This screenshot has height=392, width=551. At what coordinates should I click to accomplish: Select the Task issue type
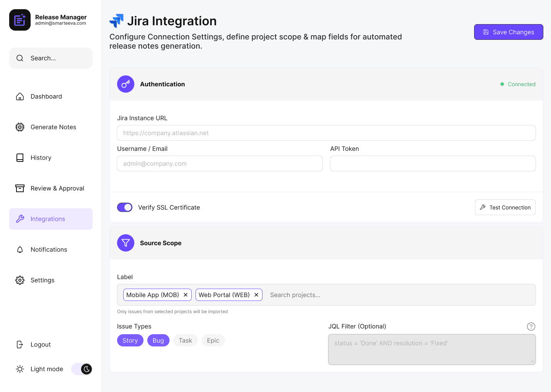click(186, 340)
